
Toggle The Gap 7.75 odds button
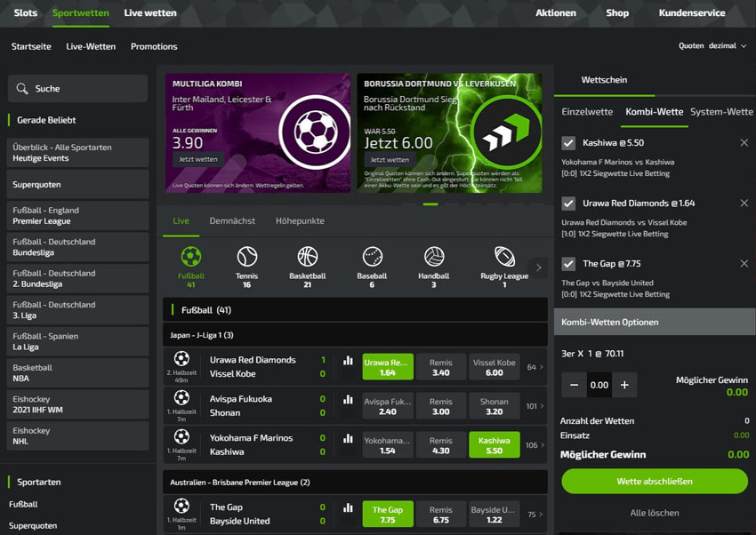pos(388,515)
